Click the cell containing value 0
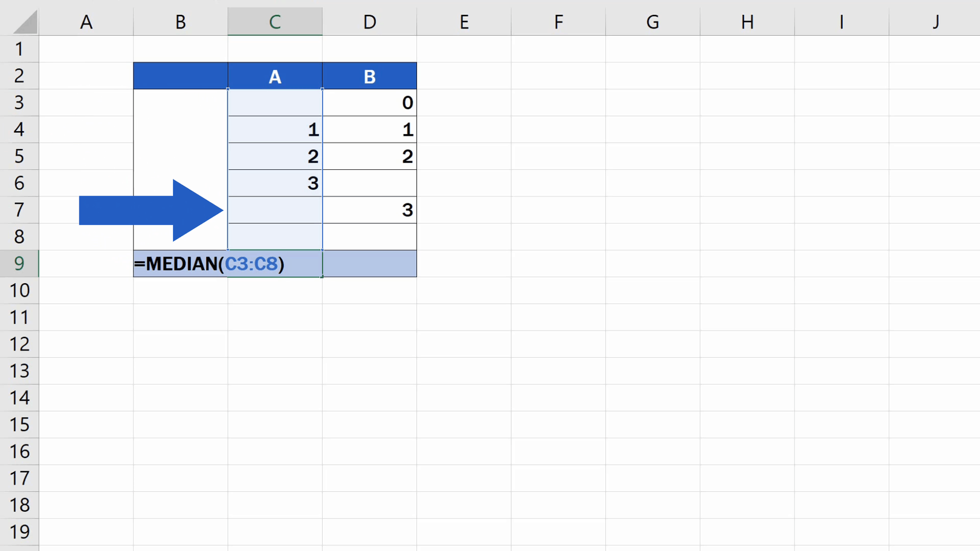This screenshot has width=980, height=551. [369, 103]
